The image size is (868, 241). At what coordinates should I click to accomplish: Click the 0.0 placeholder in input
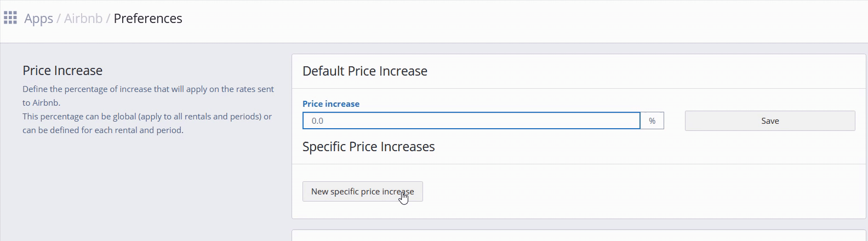coord(317,120)
